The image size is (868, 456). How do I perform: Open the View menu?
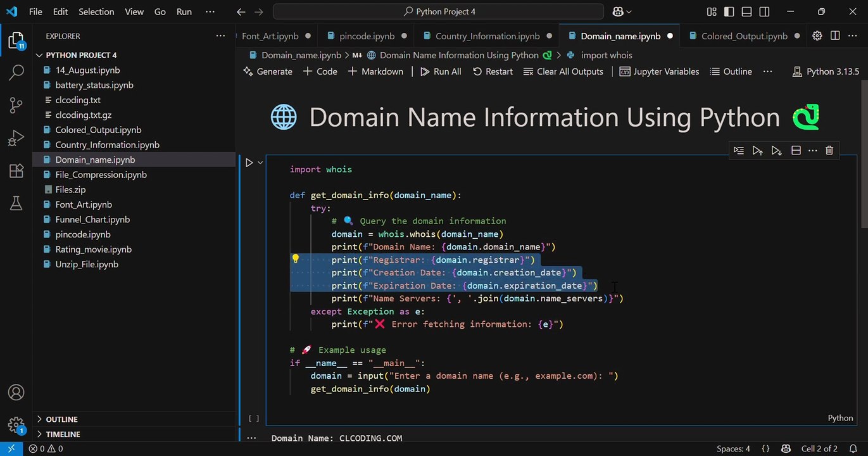point(134,11)
